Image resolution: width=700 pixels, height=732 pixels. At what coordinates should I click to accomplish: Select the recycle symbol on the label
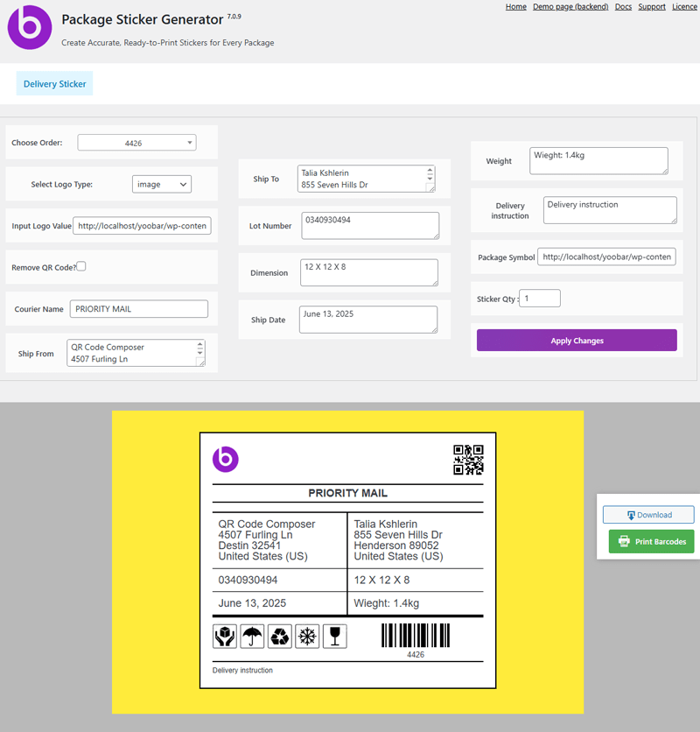[x=280, y=636]
